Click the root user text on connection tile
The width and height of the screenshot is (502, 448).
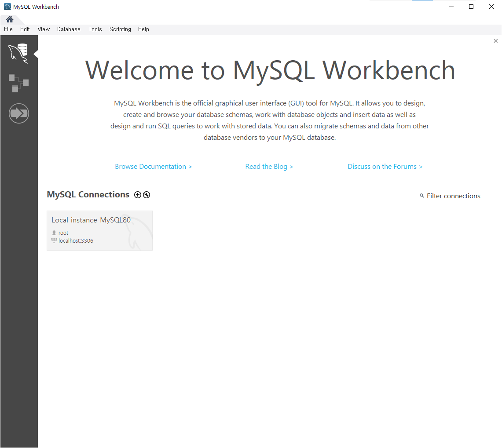pos(63,233)
